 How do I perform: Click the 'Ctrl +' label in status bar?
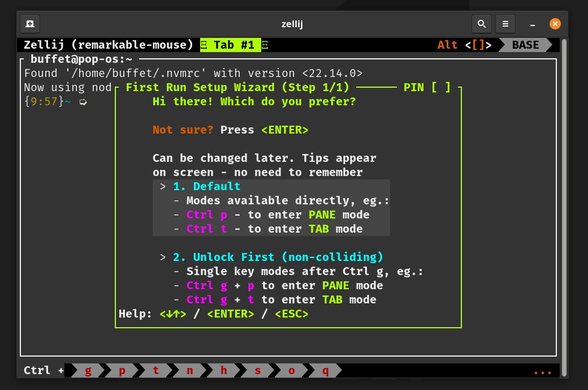point(44,371)
